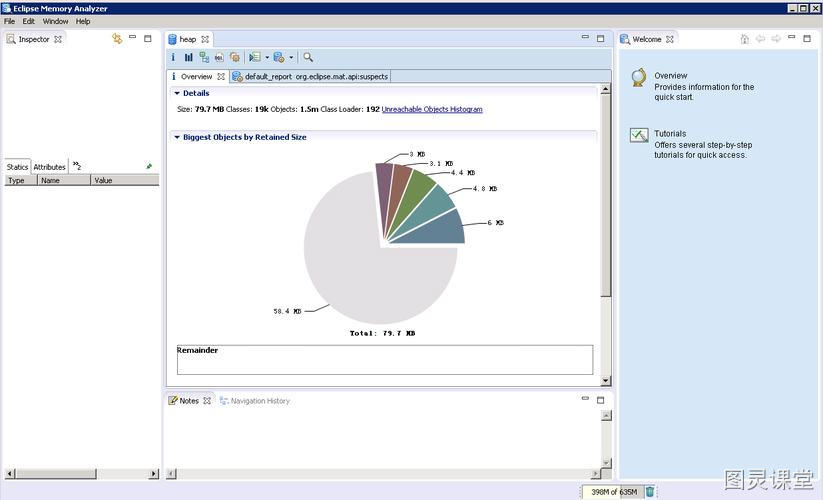Screen dimensions: 823x500
Task: Open the Overview pane toolbar icon
Action: [173, 57]
